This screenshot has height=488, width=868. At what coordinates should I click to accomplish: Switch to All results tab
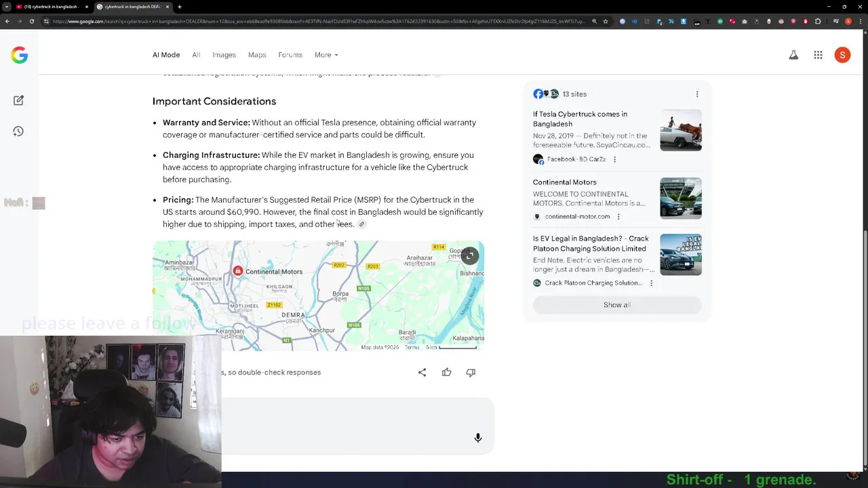(196, 55)
